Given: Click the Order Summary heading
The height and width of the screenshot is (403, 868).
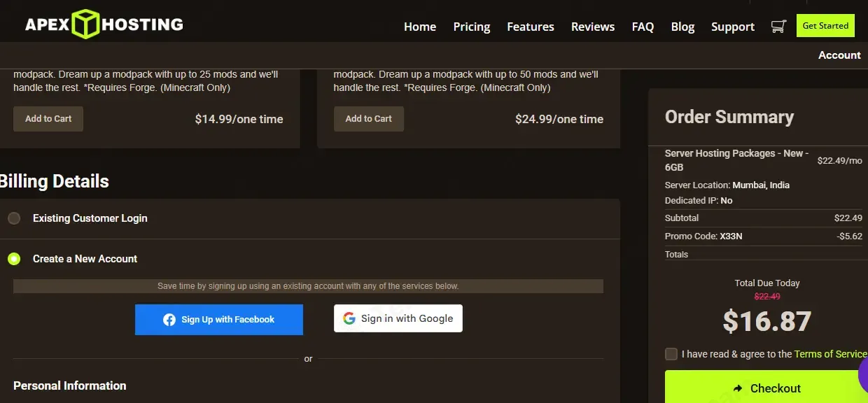Looking at the screenshot, I should click(x=729, y=117).
